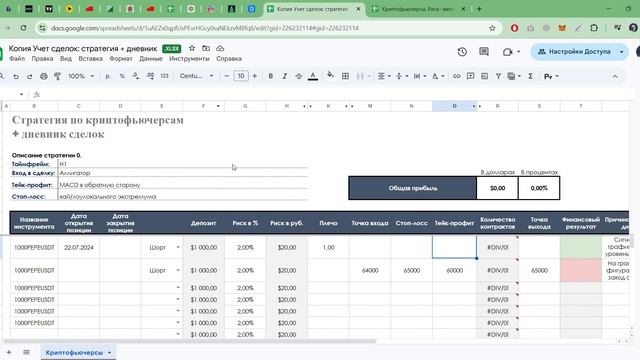Add a new sheet with plus button
This screenshot has height=360, width=640.
[9, 352]
